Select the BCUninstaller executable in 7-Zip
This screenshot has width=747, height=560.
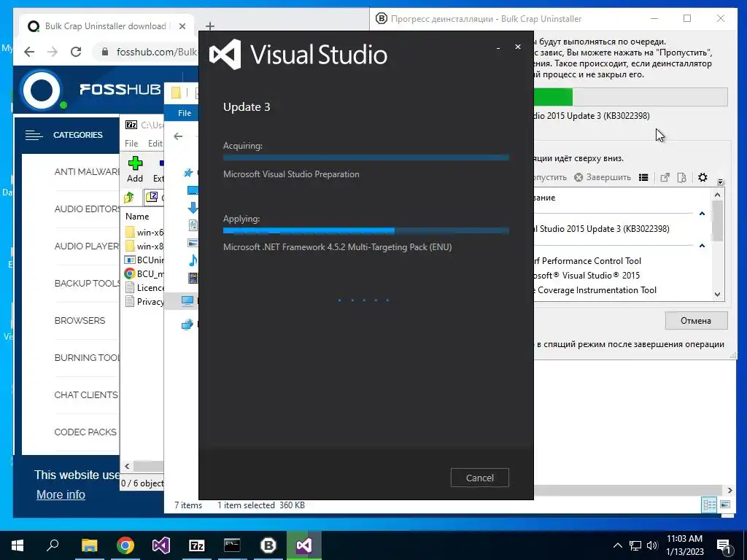click(x=144, y=260)
